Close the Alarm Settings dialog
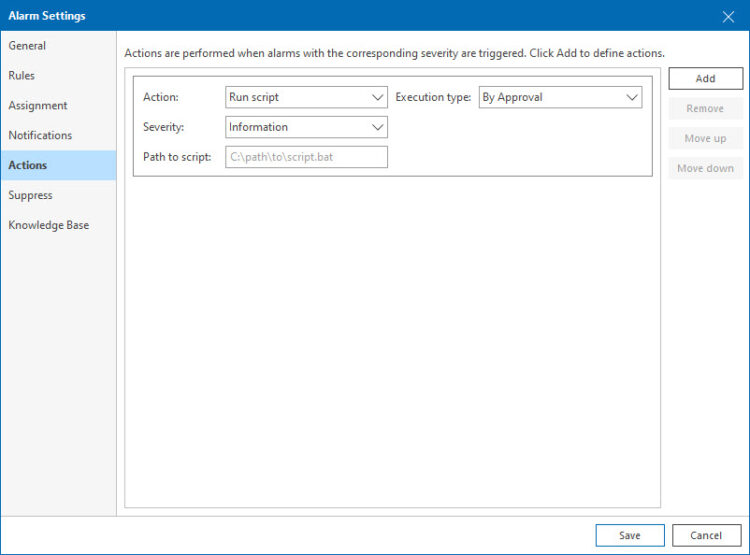 (727, 16)
